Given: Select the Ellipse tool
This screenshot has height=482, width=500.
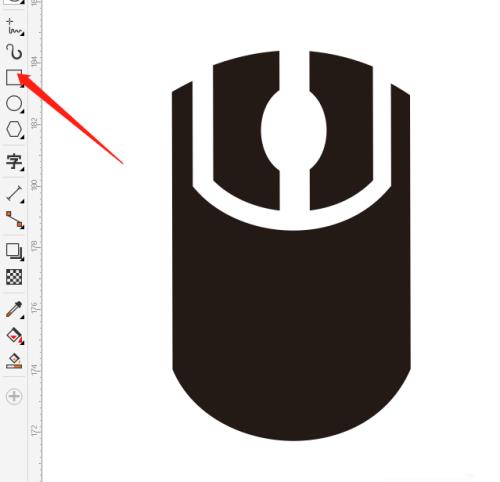Looking at the screenshot, I should coord(14,103).
